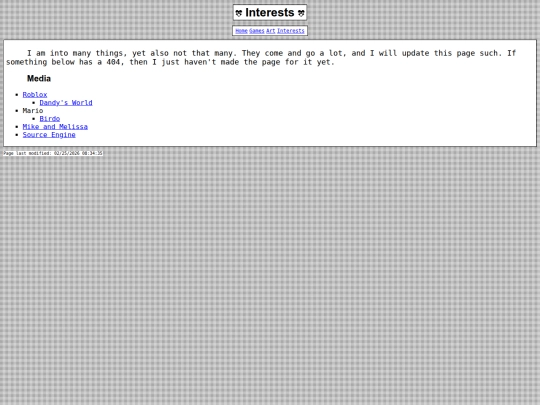This screenshot has width=540, height=405.
Task: Click the intro paragraph about 404 pages
Action: [261, 58]
